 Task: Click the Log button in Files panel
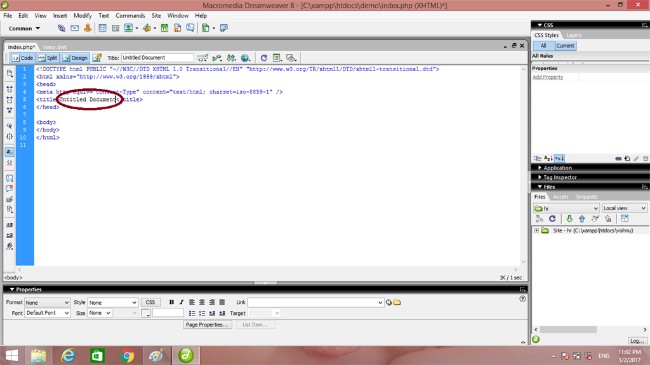636,341
